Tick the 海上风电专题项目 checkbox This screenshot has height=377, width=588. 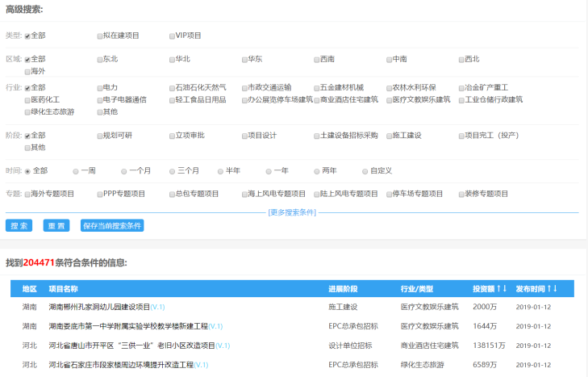pos(244,195)
